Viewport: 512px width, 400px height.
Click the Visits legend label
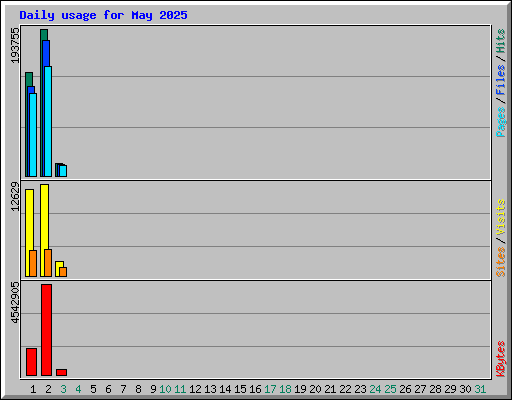click(x=501, y=217)
